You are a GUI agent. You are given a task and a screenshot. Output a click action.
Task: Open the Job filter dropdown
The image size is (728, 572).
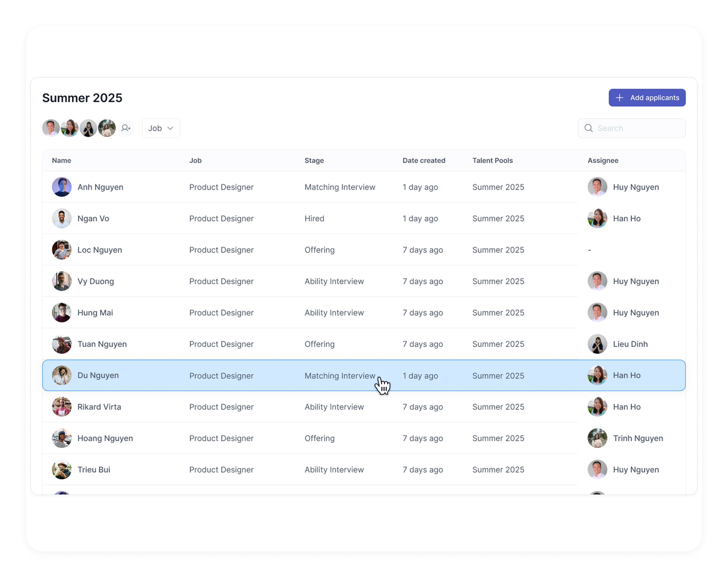click(x=161, y=128)
